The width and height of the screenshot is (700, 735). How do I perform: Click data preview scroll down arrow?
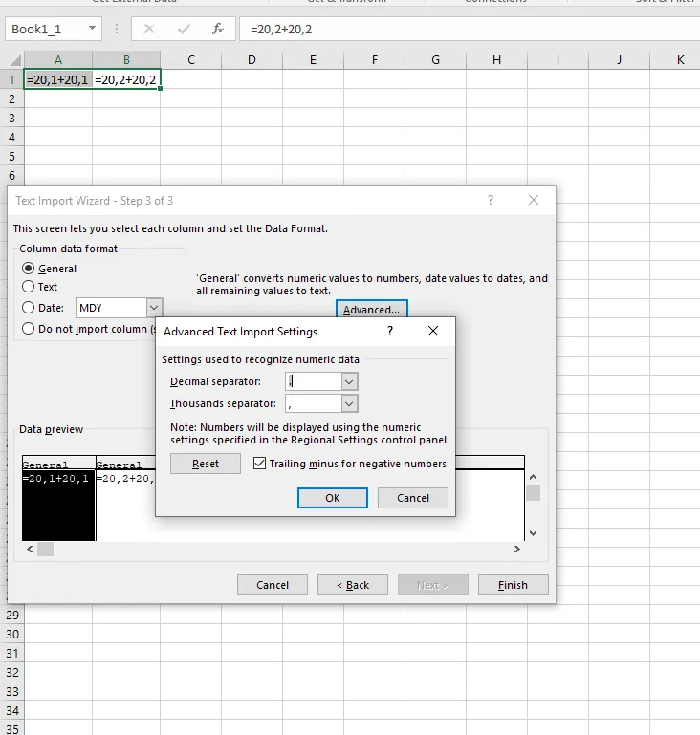pos(533,533)
